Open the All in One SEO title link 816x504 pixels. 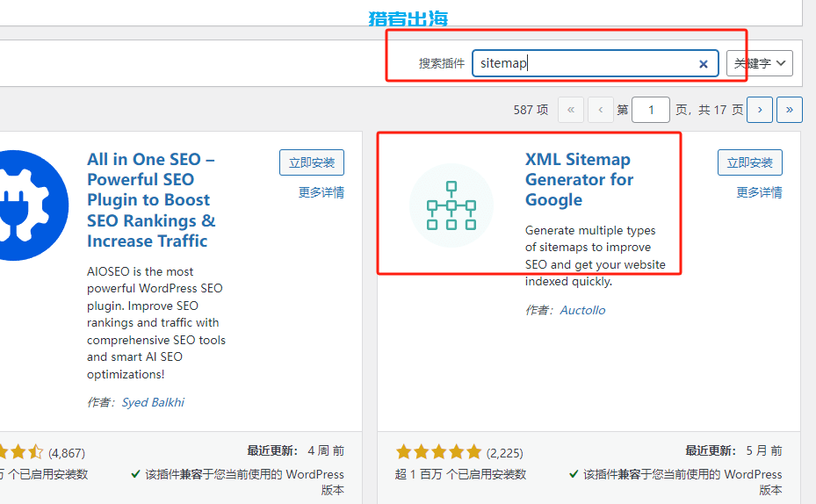(x=151, y=200)
